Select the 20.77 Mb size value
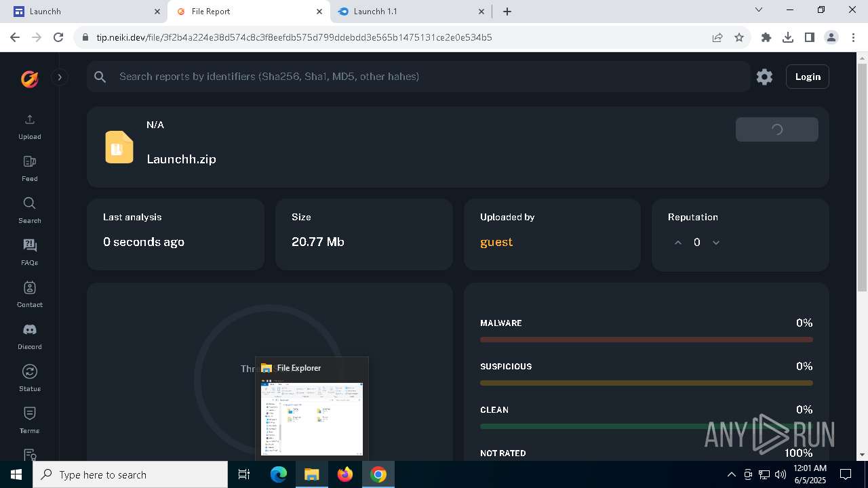The height and width of the screenshot is (488, 868). pos(318,242)
